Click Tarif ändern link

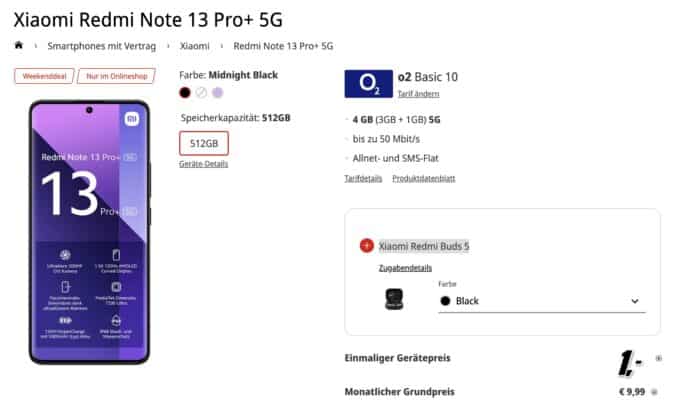coord(418,94)
